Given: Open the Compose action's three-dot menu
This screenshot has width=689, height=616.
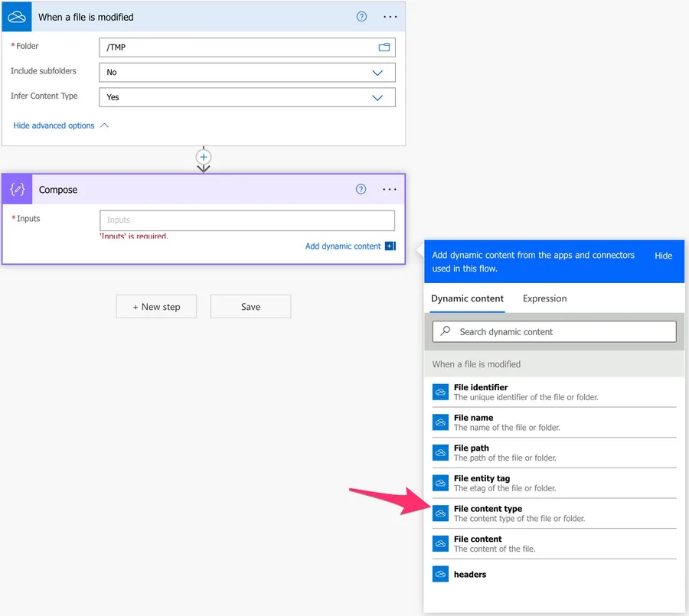Looking at the screenshot, I should 389,189.
